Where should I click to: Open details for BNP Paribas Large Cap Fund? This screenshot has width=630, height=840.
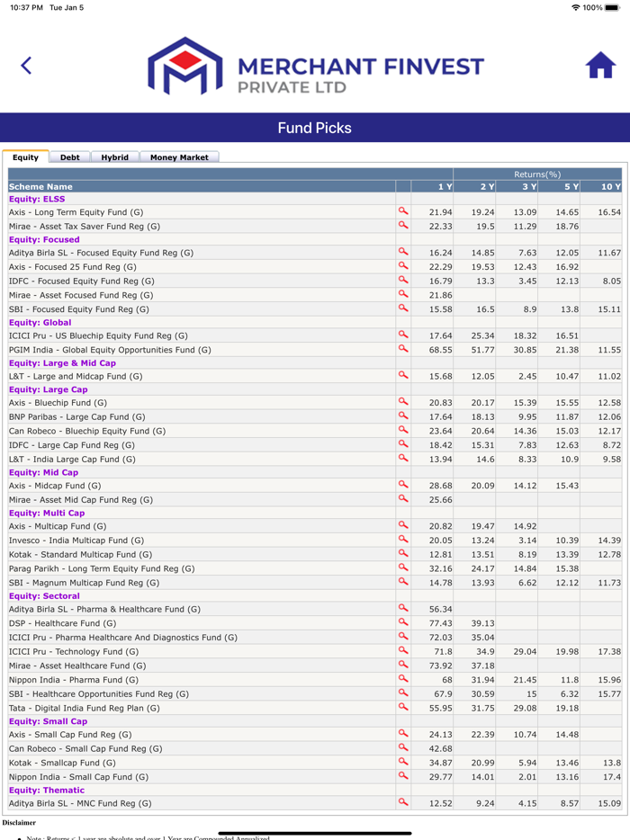[403, 416]
